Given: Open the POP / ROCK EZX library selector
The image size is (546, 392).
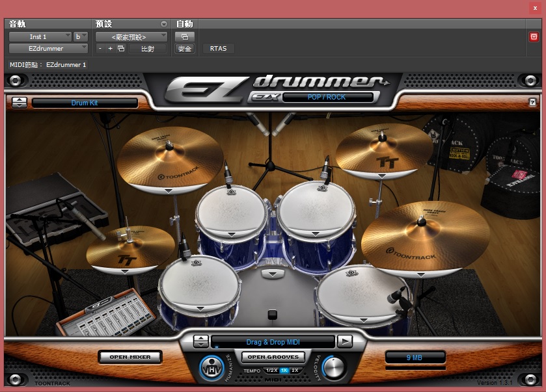Looking at the screenshot, I should [x=327, y=97].
